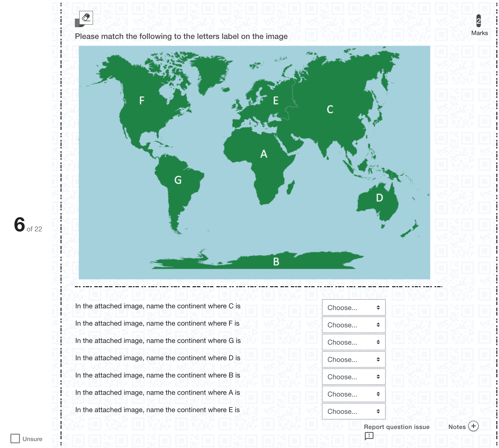
Task: Click the letter G on the map
Action: [x=178, y=180]
